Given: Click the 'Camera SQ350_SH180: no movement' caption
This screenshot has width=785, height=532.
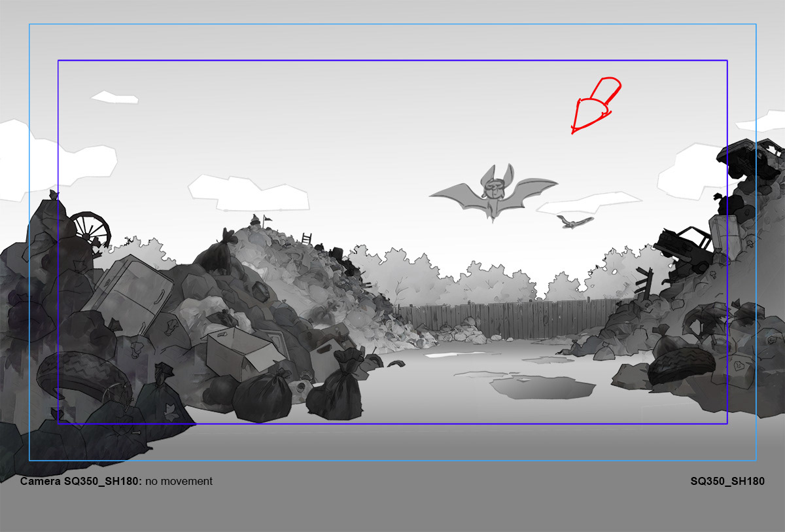Looking at the screenshot, I should tap(116, 481).
